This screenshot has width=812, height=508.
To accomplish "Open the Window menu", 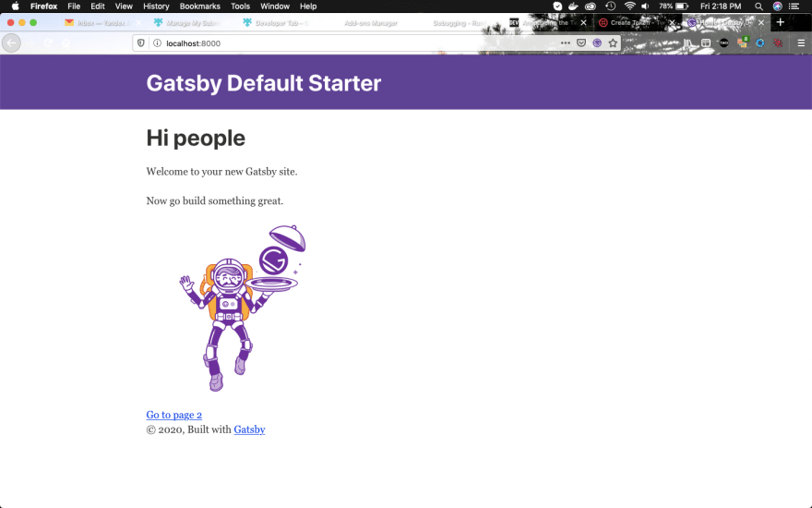I will tap(275, 6).
